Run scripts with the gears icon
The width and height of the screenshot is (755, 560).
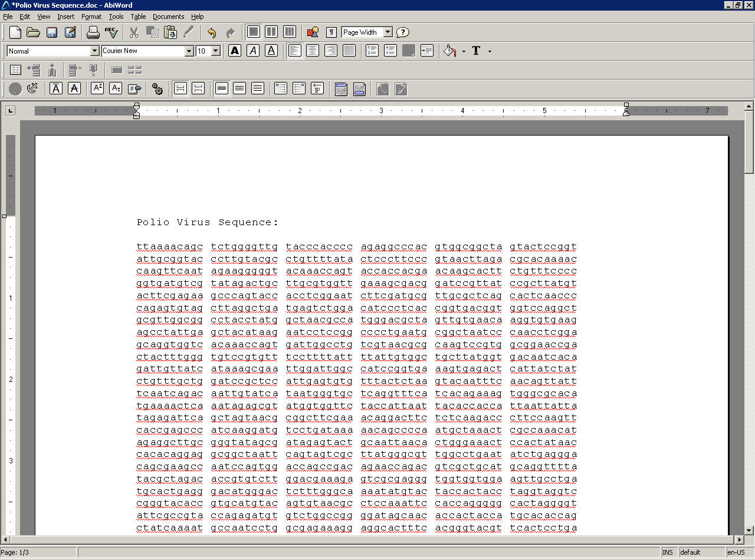157,89
